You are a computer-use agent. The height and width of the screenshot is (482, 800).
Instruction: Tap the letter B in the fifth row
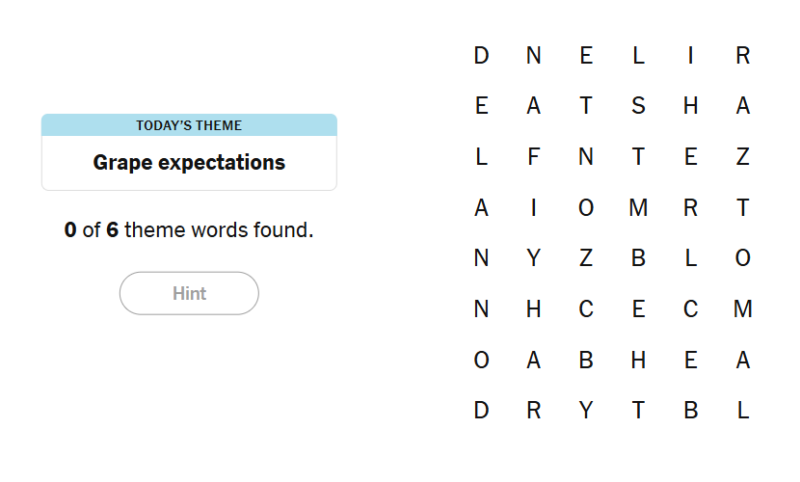pyautogui.click(x=638, y=259)
